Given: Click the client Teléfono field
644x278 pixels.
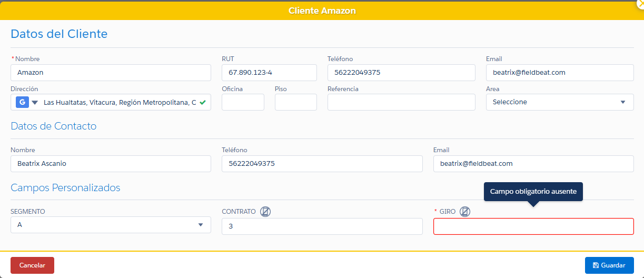Looking at the screenshot, I should [401, 73].
